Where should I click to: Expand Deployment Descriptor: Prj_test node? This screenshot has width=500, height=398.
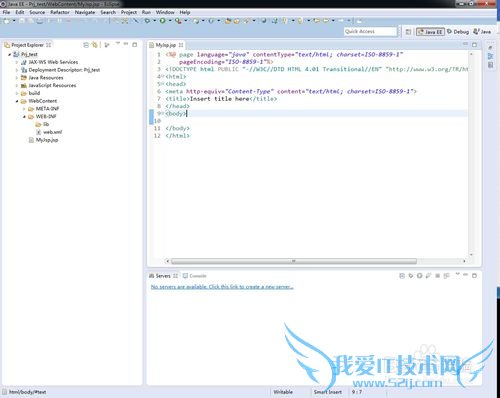click(17, 70)
